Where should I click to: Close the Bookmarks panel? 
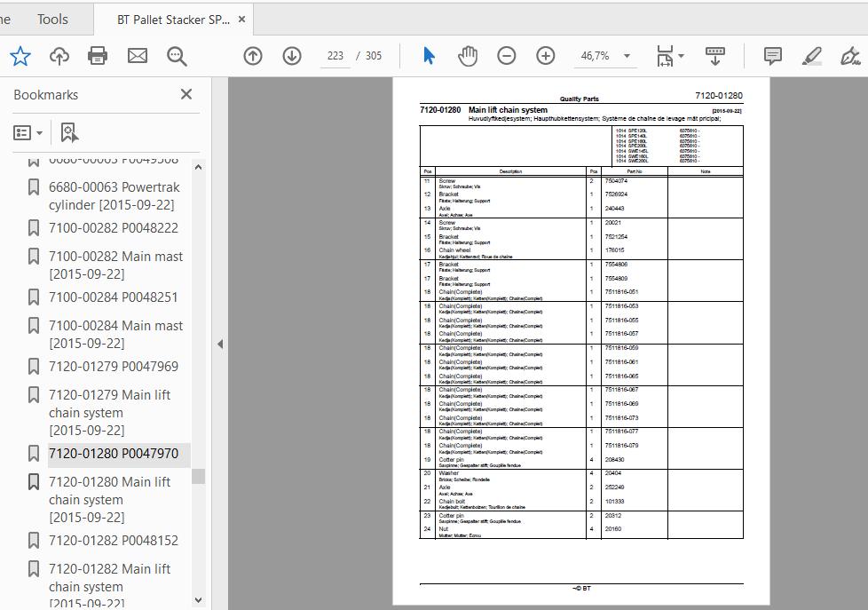coord(186,94)
